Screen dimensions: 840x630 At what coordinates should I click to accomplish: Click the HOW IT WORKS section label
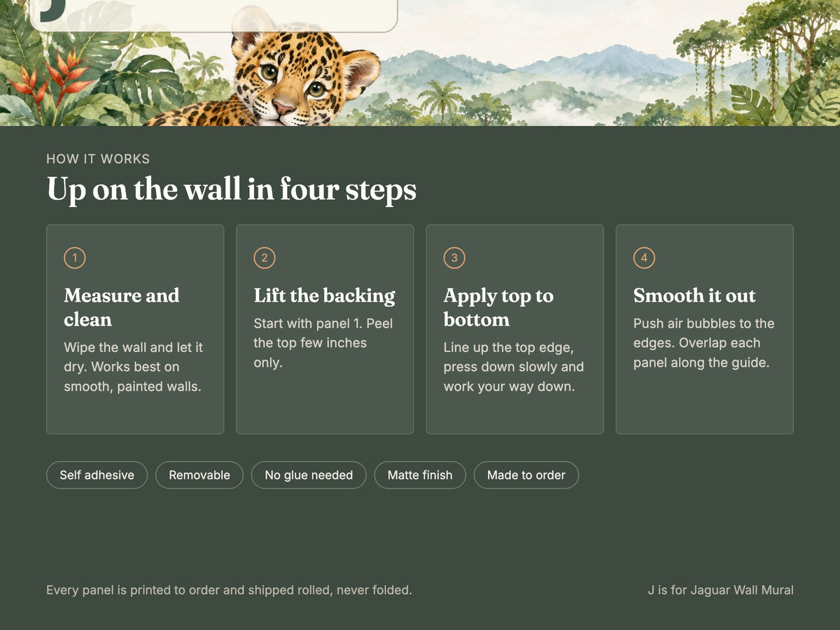click(x=98, y=159)
